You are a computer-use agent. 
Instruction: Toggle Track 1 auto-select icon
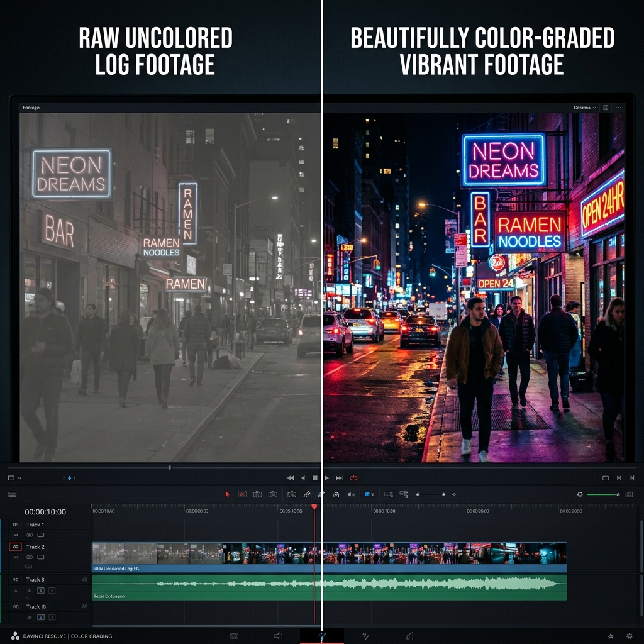[30, 535]
